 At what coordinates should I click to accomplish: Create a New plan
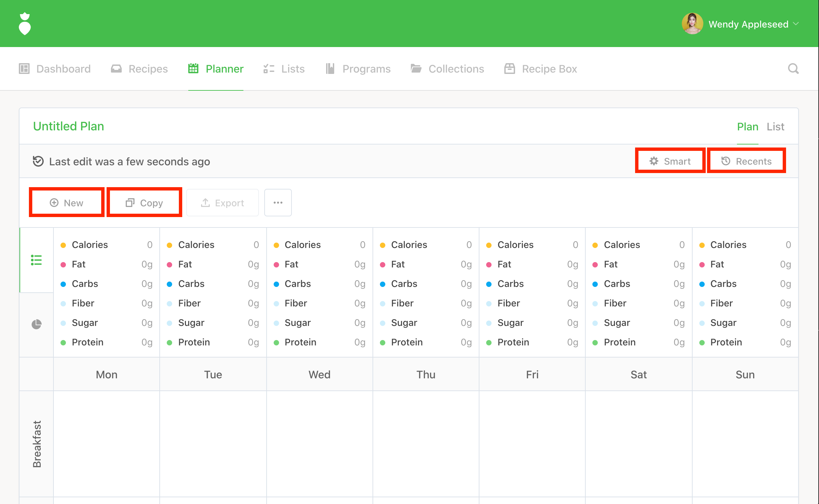coord(67,203)
